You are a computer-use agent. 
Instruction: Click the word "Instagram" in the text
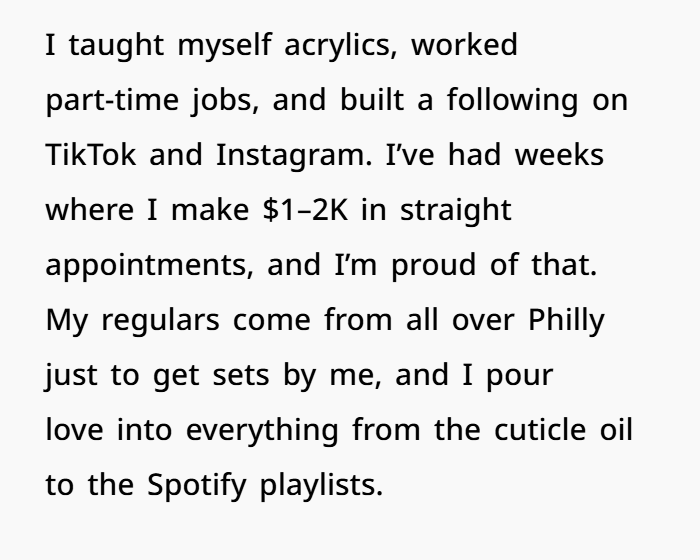(x=290, y=156)
